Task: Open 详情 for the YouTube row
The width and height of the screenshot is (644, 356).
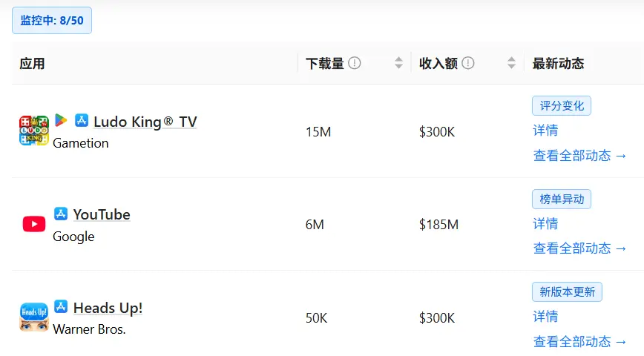Action: point(545,223)
